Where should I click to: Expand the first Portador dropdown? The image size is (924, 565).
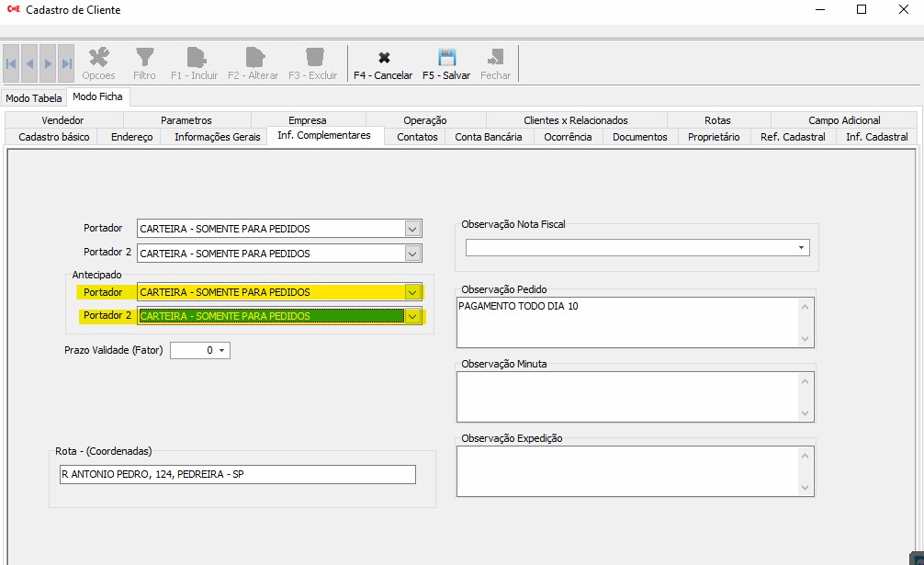tap(412, 229)
